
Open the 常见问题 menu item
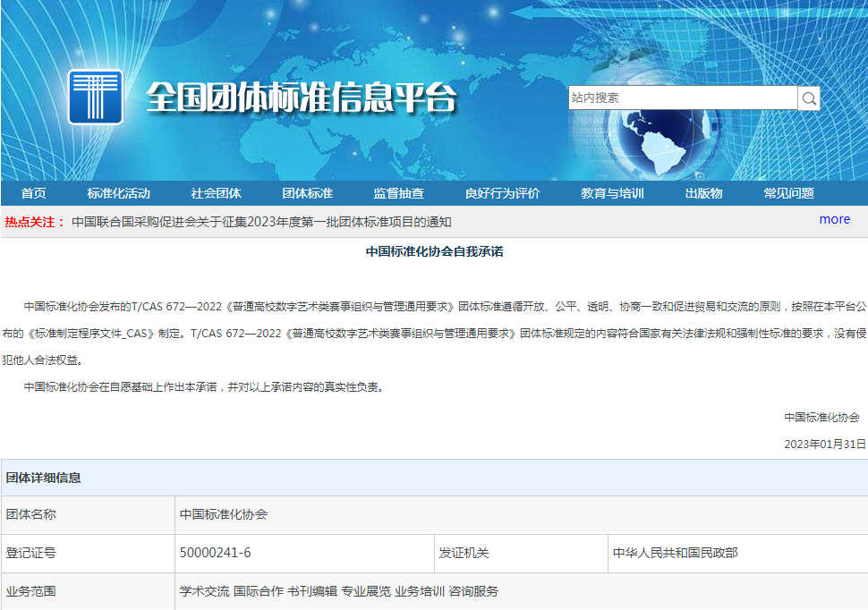point(788,194)
